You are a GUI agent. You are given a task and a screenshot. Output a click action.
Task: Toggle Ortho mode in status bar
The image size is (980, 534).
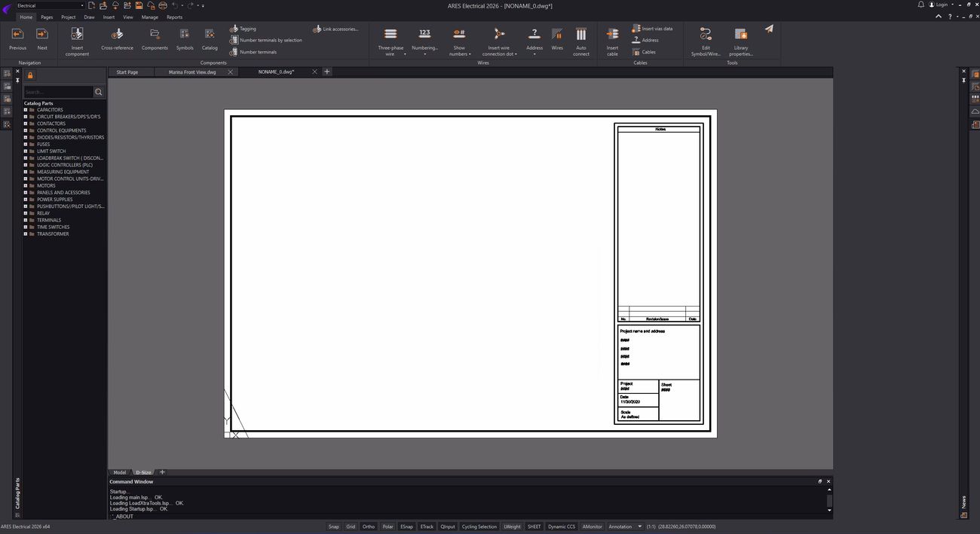369,526
